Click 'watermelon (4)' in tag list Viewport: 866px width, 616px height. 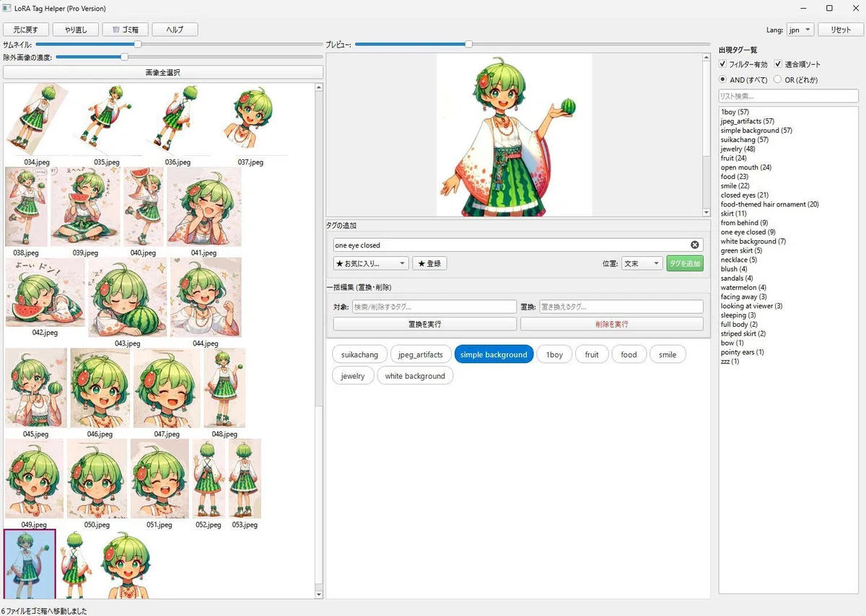coord(743,287)
